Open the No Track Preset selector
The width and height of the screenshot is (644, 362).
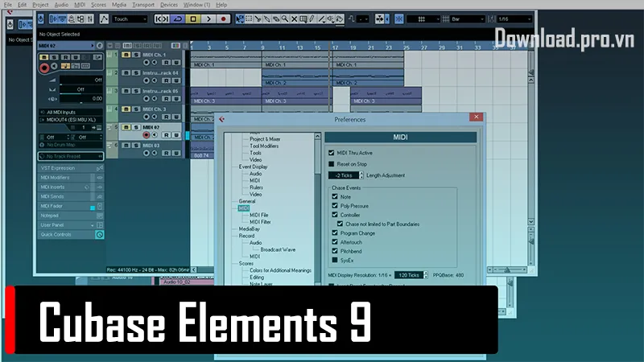pos(70,156)
